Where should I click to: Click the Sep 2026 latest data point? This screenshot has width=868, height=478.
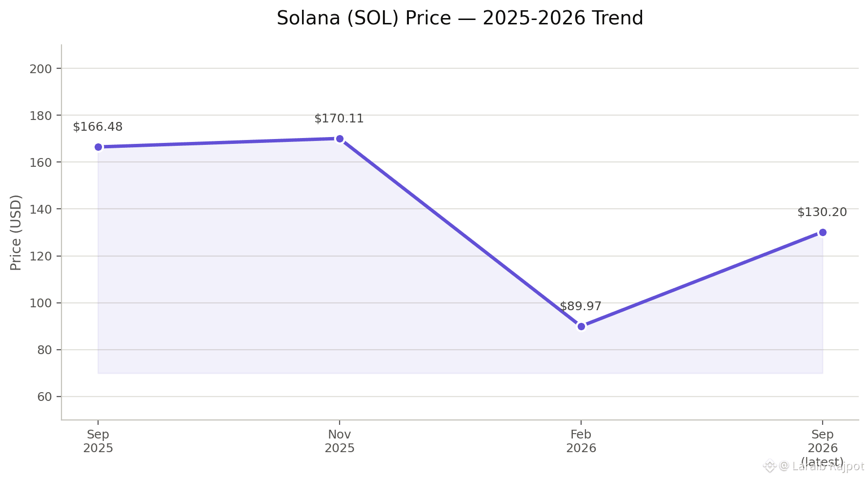pos(823,232)
